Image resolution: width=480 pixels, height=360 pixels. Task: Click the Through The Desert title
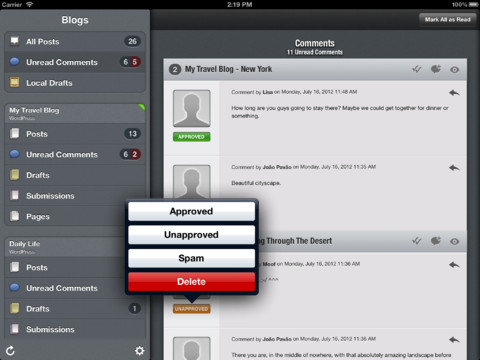[296, 241]
